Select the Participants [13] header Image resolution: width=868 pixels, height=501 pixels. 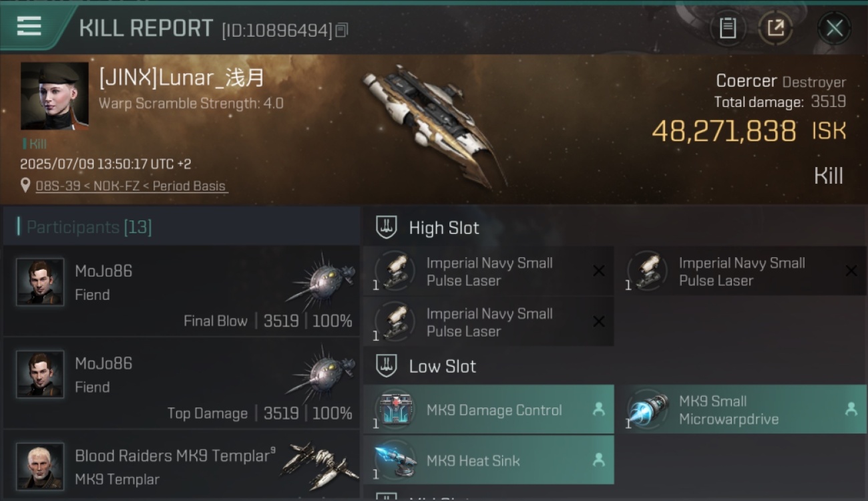coord(182,227)
